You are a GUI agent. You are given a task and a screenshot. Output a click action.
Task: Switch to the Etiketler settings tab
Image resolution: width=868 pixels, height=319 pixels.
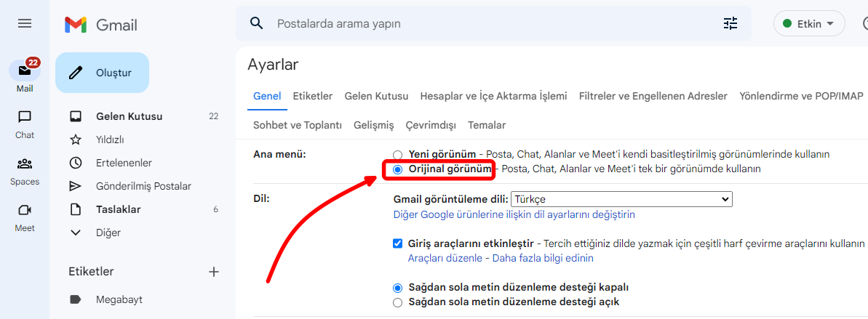(x=313, y=96)
